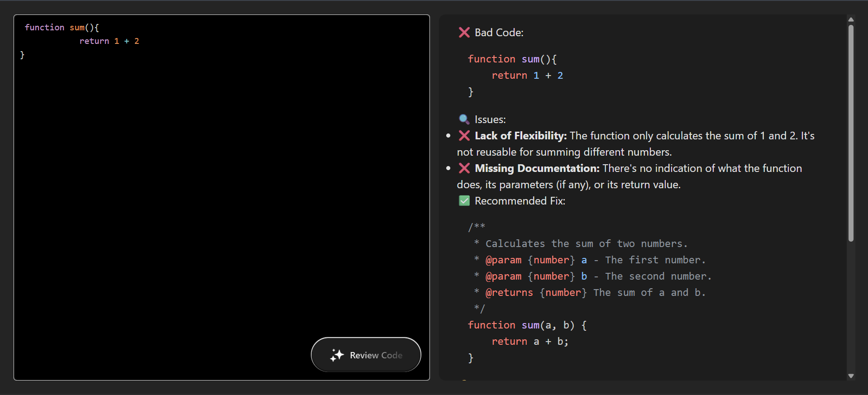This screenshot has height=395, width=868.
Task: Click the green checkmark beside Recommended Fix
Action: click(x=464, y=201)
